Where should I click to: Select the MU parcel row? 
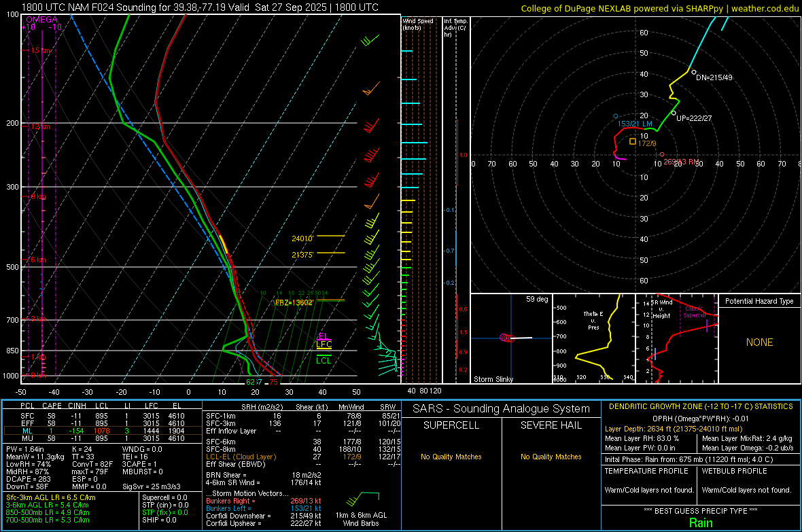tap(103, 438)
